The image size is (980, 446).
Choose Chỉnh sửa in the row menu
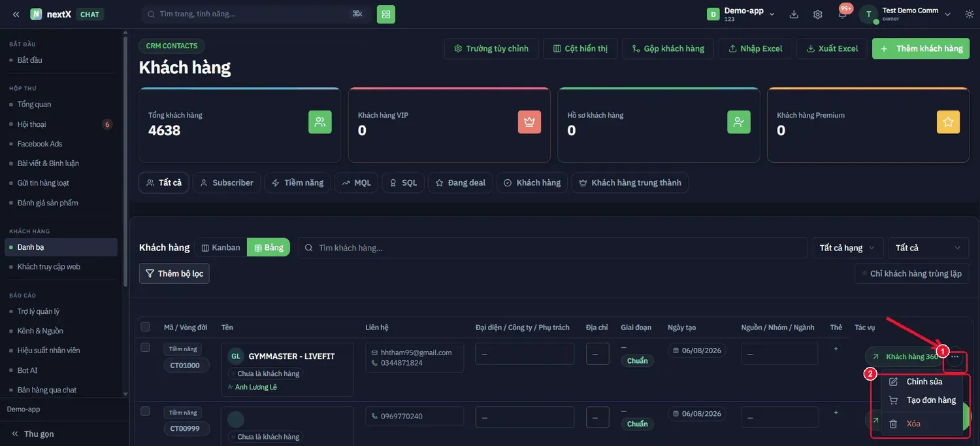pyautogui.click(x=922, y=381)
